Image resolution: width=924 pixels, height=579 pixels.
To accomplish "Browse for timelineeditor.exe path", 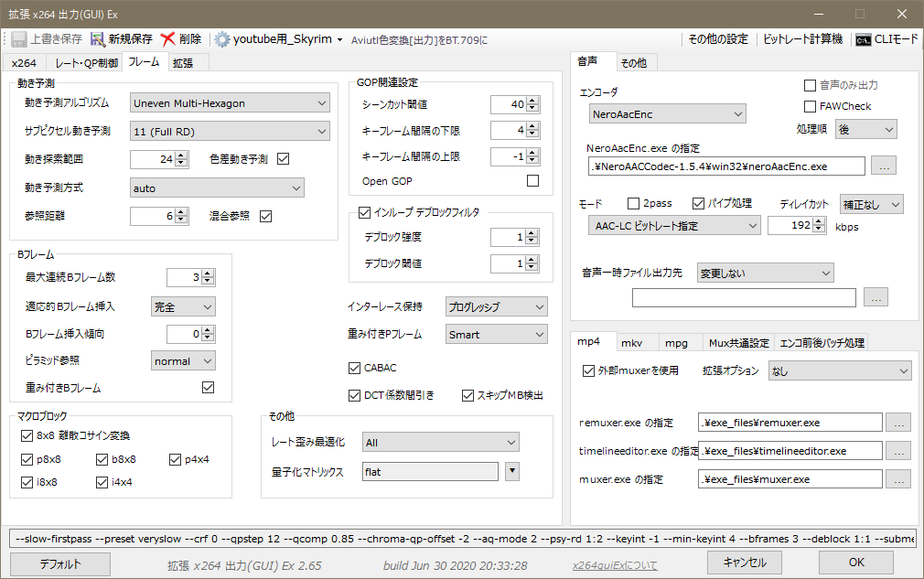I will pyautogui.click(x=898, y=451).
